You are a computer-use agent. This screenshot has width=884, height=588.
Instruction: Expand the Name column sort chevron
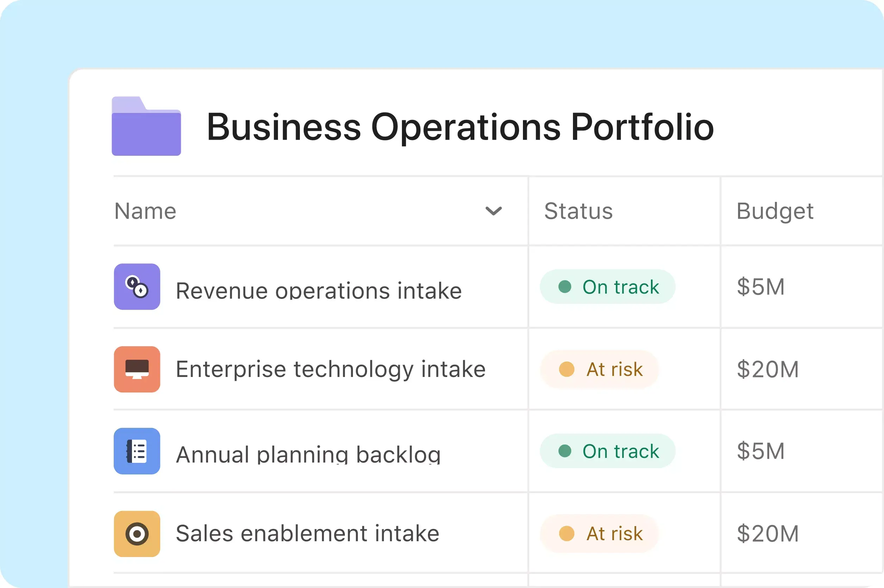493,211
